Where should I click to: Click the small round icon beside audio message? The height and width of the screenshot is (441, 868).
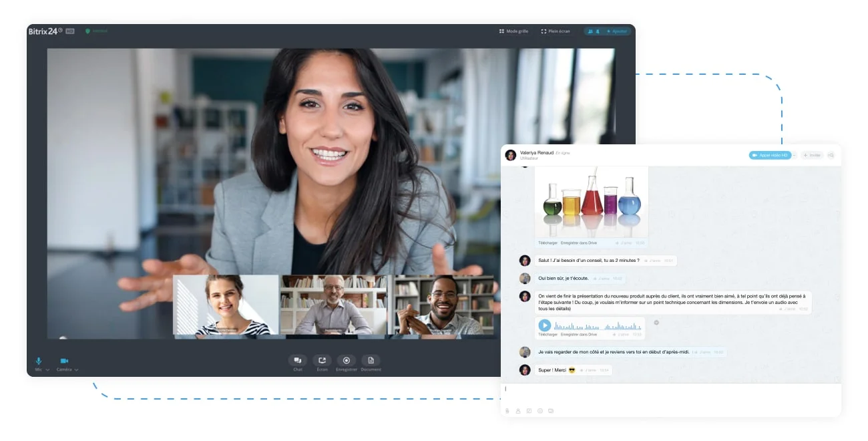(656, 323)
